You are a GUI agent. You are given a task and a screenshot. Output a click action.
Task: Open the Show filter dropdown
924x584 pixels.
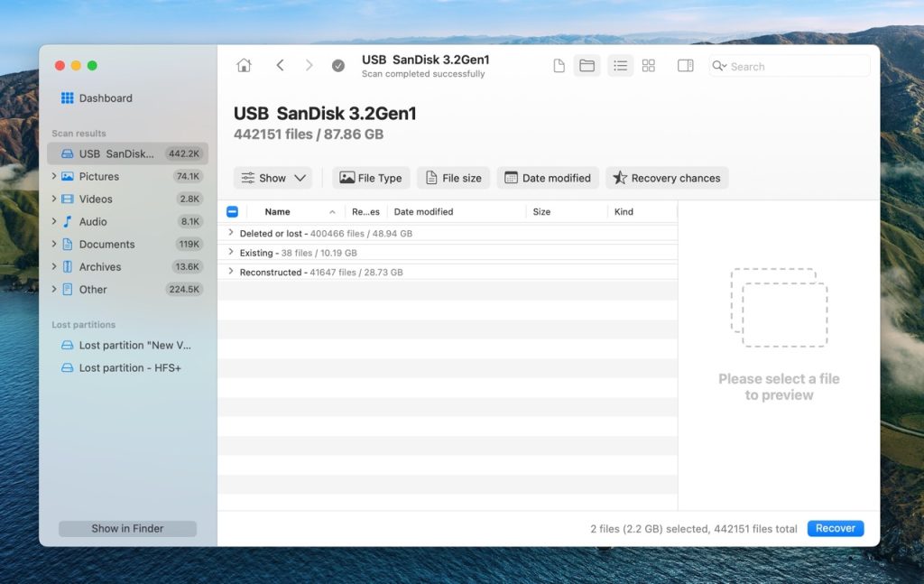coord(273,178)
